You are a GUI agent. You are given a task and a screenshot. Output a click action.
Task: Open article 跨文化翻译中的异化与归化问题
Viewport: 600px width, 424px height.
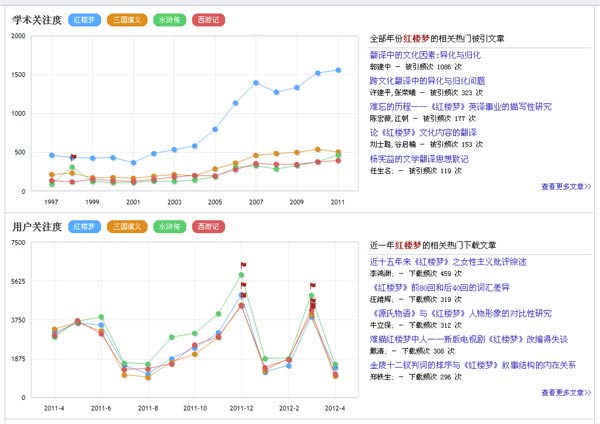coord(427,81)
